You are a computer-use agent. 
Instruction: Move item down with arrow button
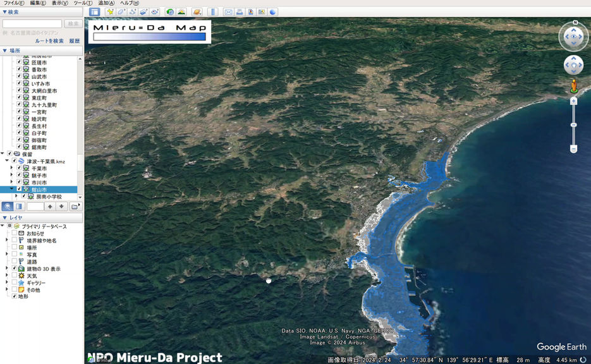pyautogui.click(x=61, y=207)
